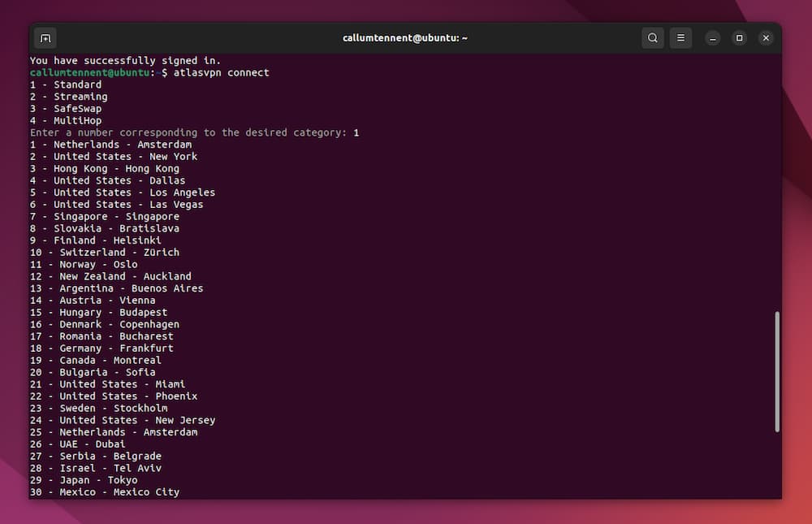812x524 pixels.
Task: Click 'United States - Las Vegas' line
Action: coord(116,204)
